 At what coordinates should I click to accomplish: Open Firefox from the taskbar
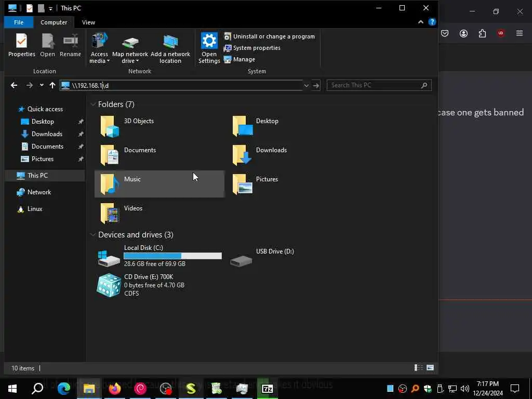click(115, 389)
